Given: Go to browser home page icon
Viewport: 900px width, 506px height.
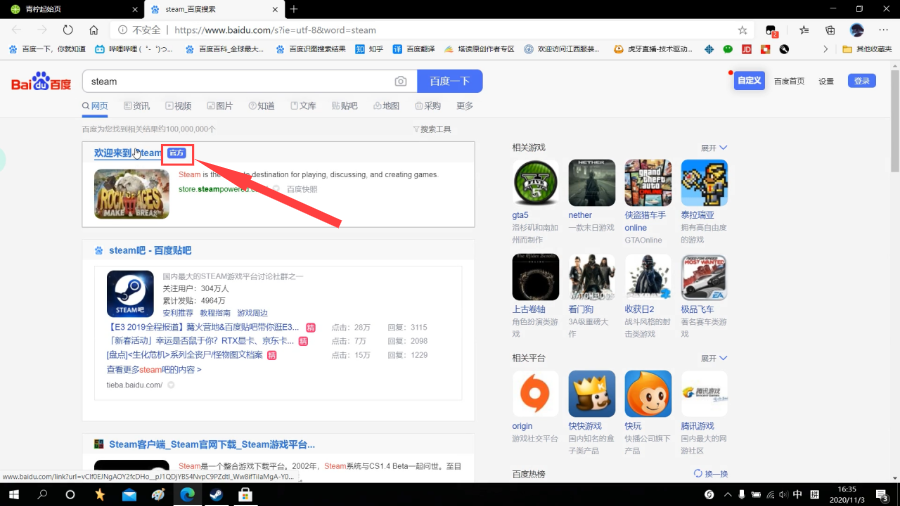Looking at the screenshot, I should [94, 30].
